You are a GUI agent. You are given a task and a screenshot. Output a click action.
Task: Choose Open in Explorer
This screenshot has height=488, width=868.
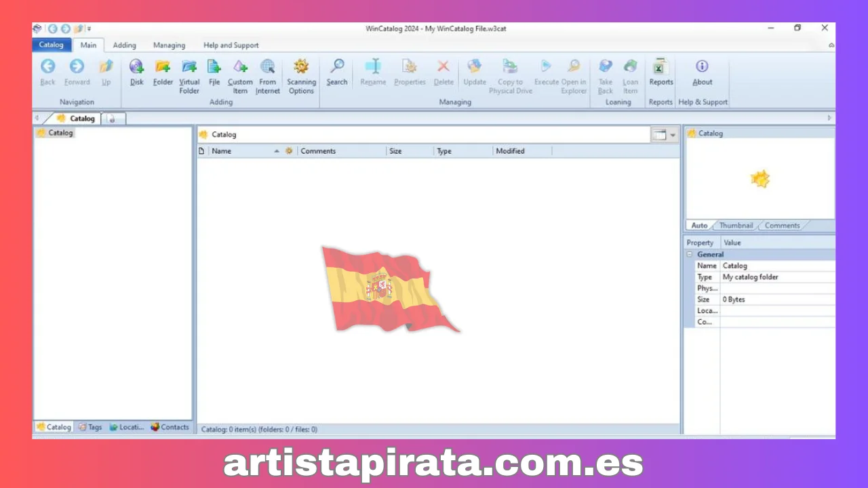tap(574, 66)
